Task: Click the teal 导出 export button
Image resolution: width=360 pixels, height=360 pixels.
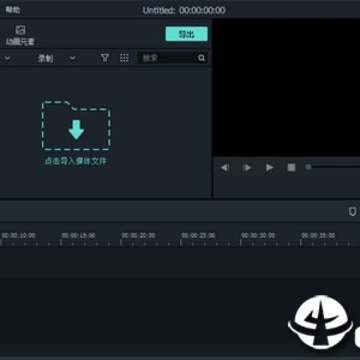Action: [x=187, y=34]
